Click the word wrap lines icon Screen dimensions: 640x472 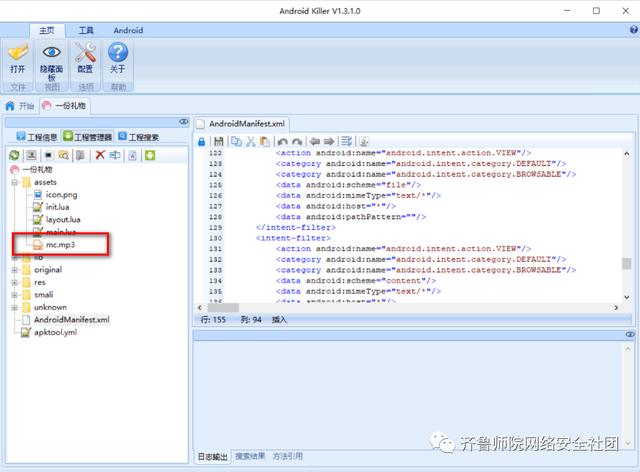(x=347, y=141)
